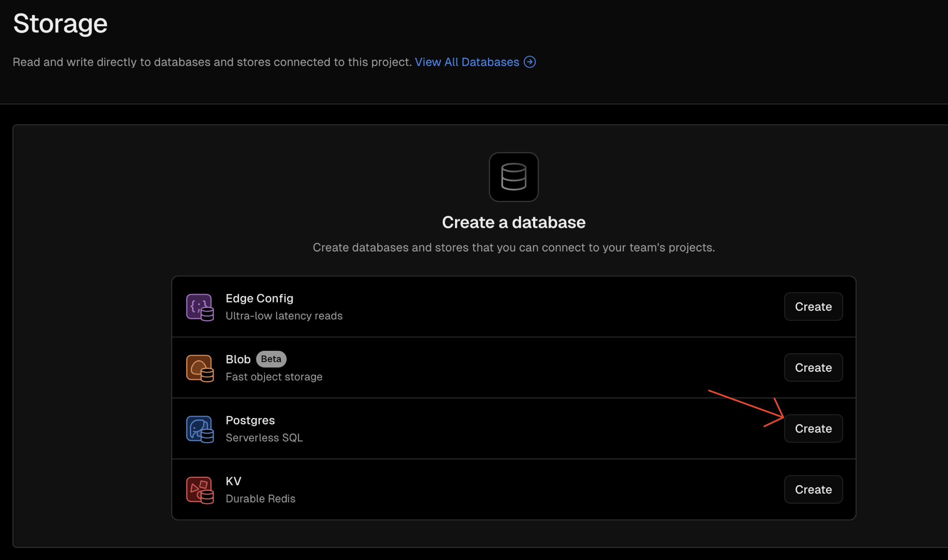The width and height of the screenshot is (948, 560).
Task: Click the KV title text
Action: pyautogui.click(x=233, y=481)
